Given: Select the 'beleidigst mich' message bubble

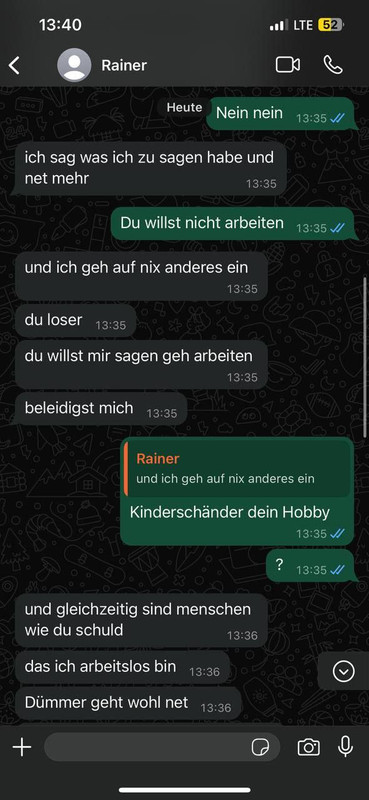Looking at the screenshot, I should click(102, 409).
